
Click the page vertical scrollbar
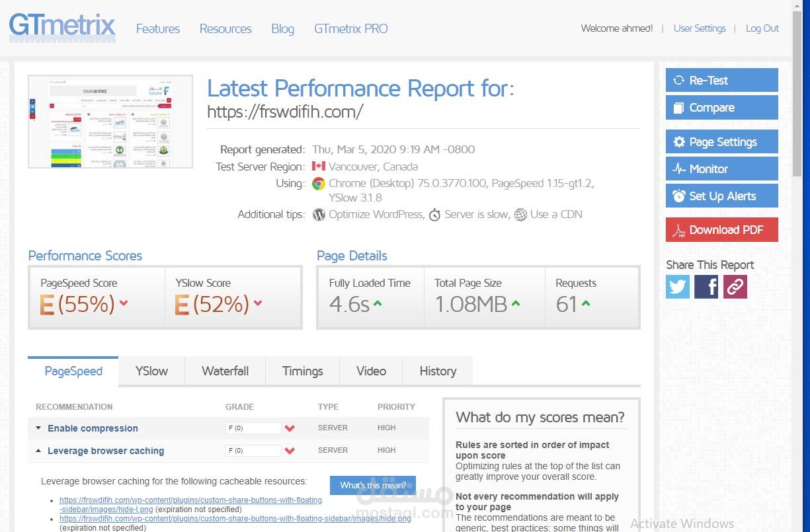tap(797, 93)
